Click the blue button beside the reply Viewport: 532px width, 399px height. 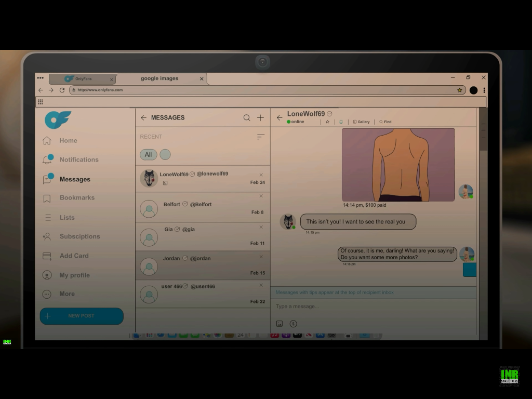point(470,270)
